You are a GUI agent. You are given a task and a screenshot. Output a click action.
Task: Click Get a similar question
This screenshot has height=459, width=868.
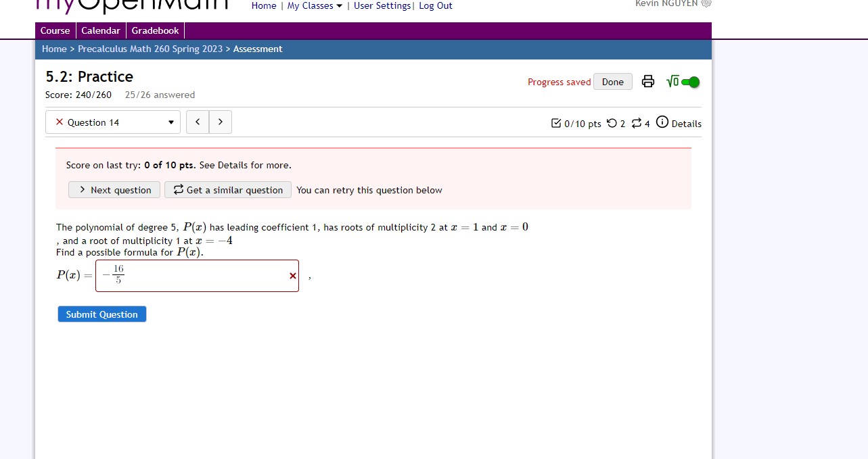pyautogui.click(x=227, y=190)
